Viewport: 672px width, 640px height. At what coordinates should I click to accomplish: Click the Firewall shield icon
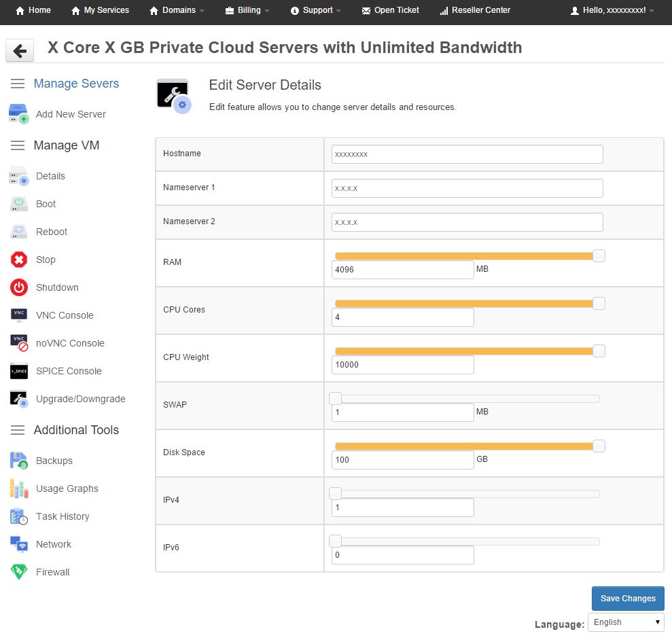pyautogui.click(x=19, y=572)
